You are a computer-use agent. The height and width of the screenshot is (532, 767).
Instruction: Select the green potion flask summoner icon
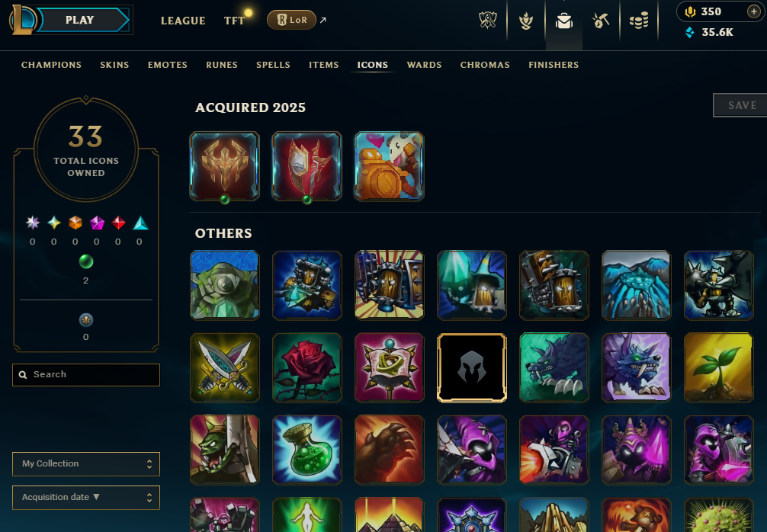(306, 450)
